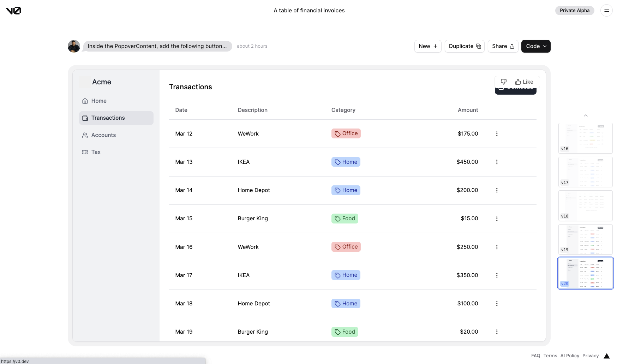Open row actions for Mar 17 IKEA
Image resolution: width=617 pixels, height=364 pixels.
[x=497, y=275]
